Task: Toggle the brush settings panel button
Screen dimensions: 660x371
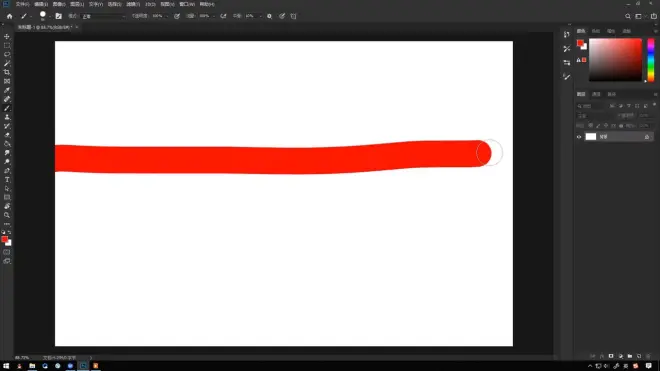Action: point(59,16)
